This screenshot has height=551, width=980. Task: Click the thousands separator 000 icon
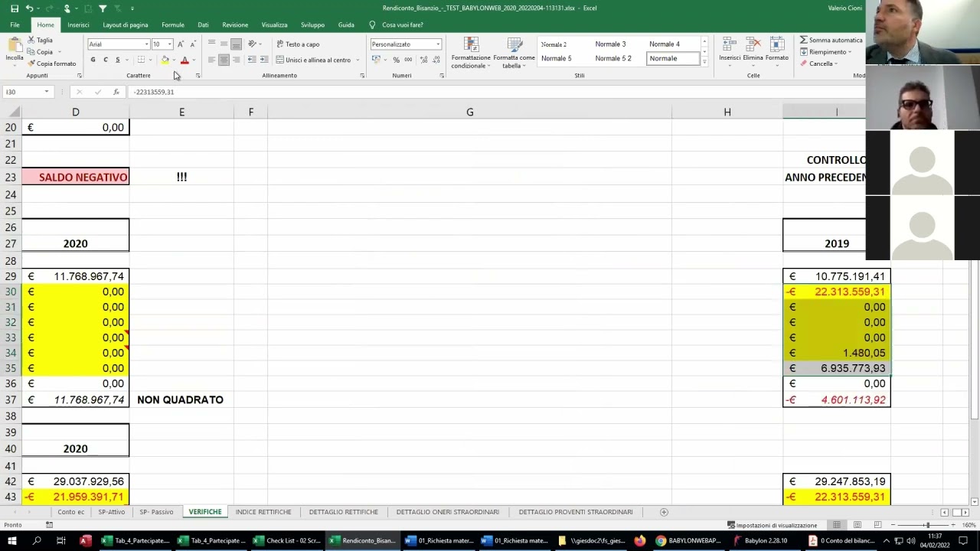(x=407, y=60)
